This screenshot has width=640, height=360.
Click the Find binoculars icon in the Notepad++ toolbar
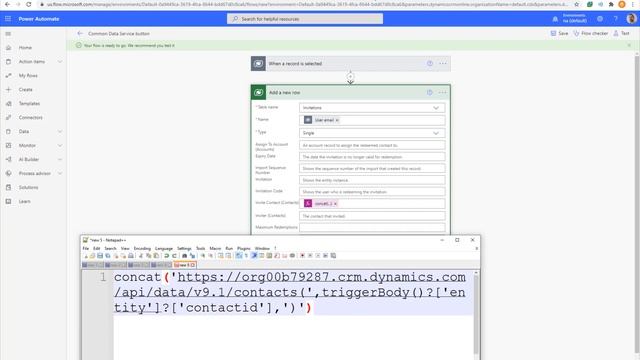pos(184,256)
